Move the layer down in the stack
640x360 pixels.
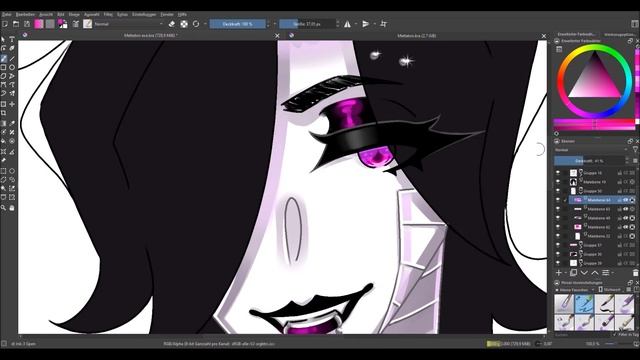point(584,272)
